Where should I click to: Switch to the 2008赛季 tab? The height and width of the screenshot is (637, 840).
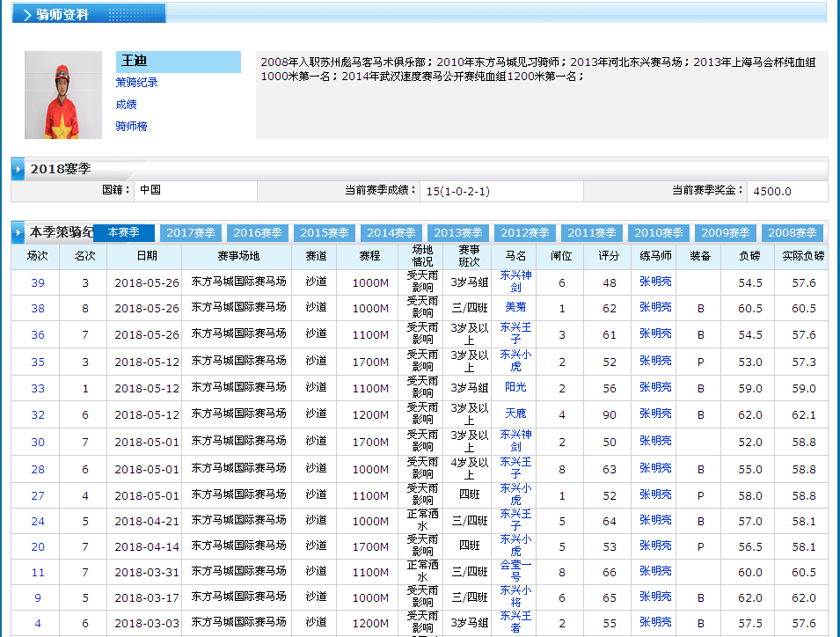coord(793,233)
